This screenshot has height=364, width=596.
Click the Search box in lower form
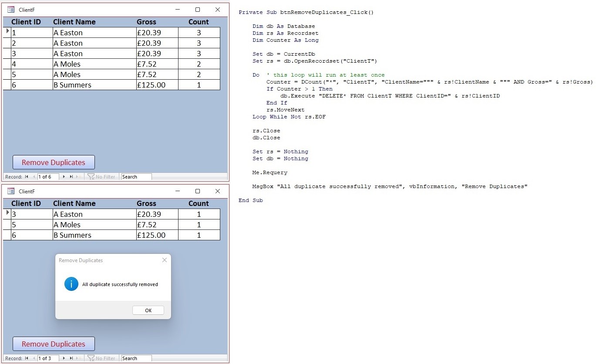[x=136, y=358]
